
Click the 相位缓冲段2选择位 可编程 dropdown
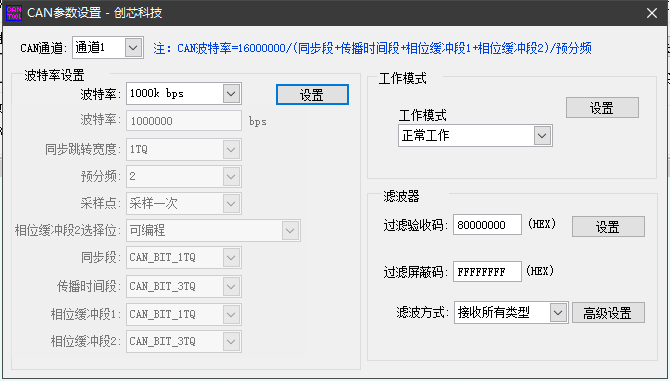click(213, 231)
